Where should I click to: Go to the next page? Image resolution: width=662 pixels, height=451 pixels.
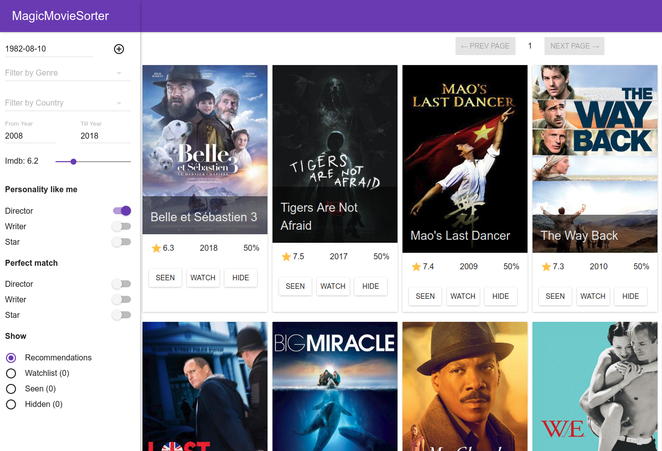pyautogui.click(x=574, y=46)
